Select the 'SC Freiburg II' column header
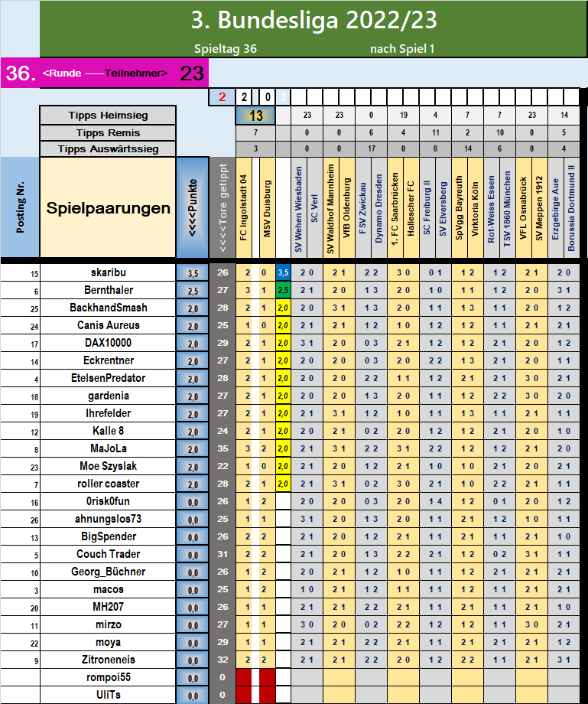Viewport: 588px width, 704px height. (427, 207)
